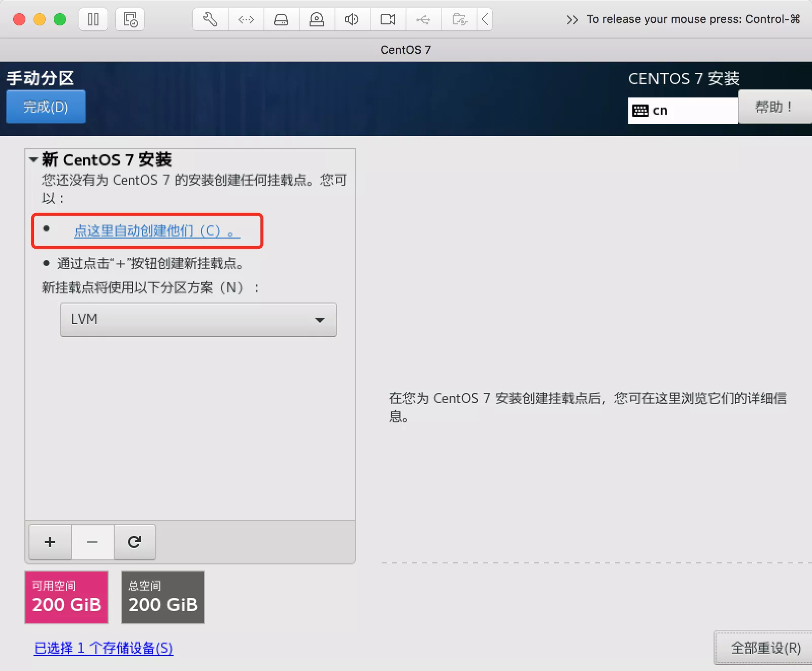Click the camera device icon

388,20
